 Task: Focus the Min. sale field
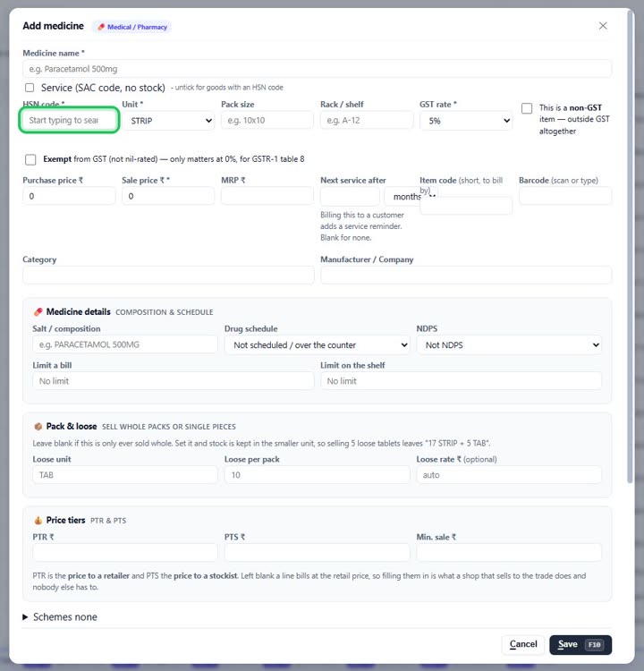point(509,553)
